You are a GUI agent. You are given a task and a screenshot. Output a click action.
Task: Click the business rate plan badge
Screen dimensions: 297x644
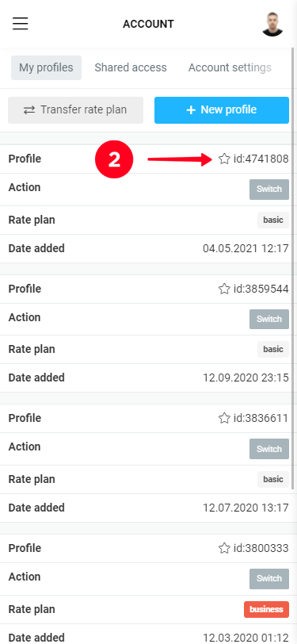point(266,609)
